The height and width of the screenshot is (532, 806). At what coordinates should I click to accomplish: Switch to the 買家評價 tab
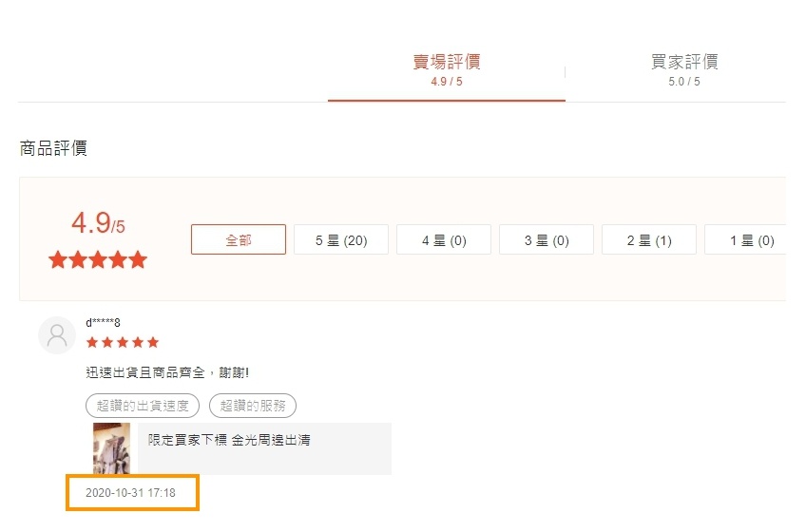pyautogui.click(x=684, y=69)
